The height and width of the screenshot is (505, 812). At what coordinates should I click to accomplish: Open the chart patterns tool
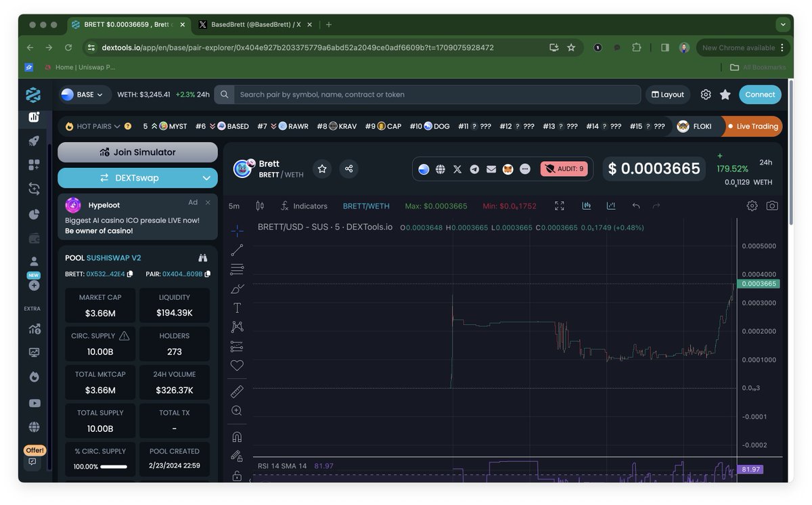[x=237, y=327]
